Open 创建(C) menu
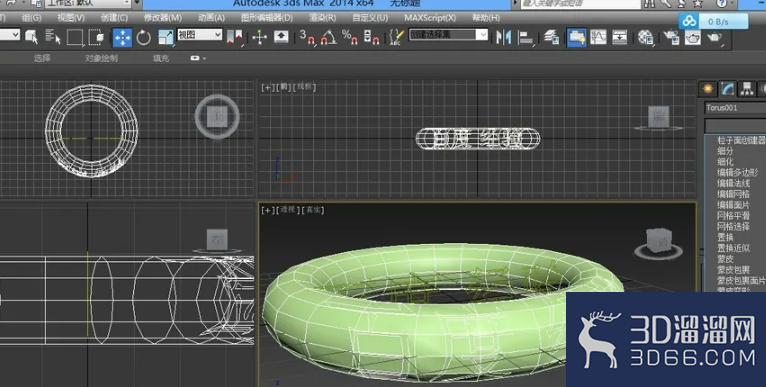Screen dimensions: 766x387 pyautogui.click(x=114, y=18)
